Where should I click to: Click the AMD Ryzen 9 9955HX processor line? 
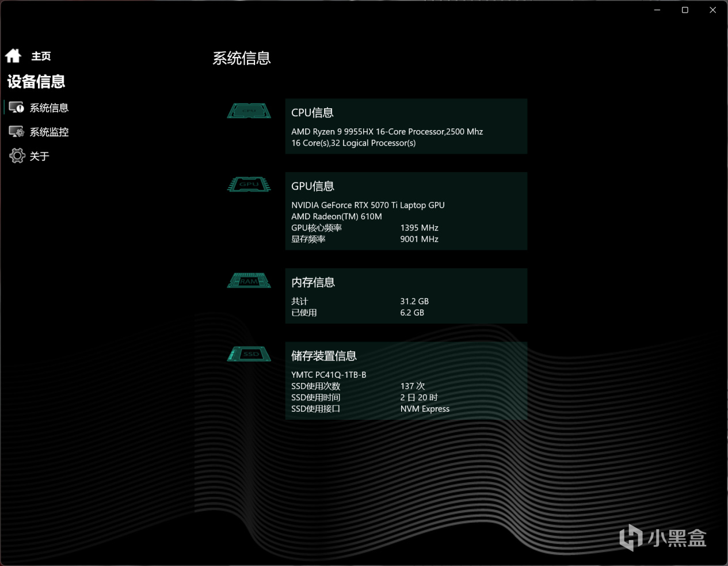387,132
